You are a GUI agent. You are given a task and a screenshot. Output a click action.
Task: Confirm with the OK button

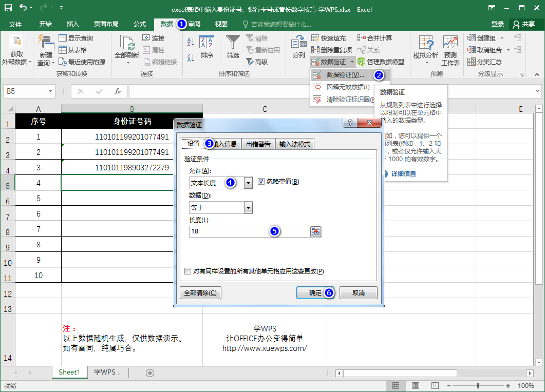point(312,292)
